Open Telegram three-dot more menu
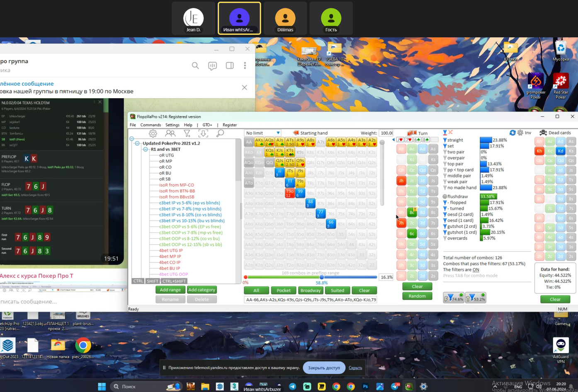 pos(245,65)
